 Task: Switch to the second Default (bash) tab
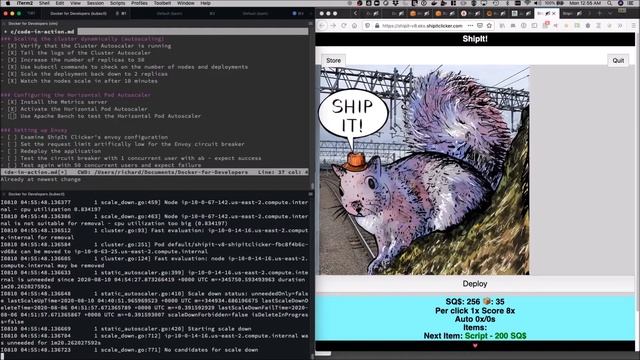click(x=169, y=13)
